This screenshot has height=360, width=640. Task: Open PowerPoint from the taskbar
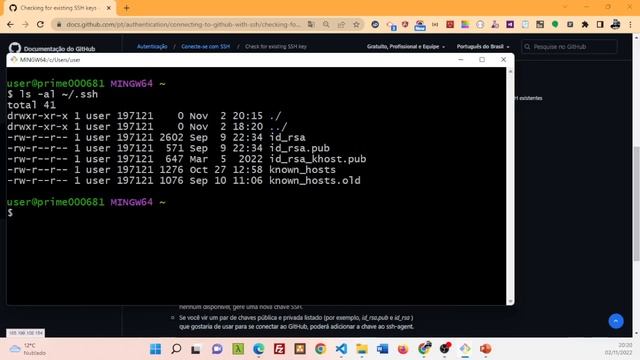click(485, 349)
